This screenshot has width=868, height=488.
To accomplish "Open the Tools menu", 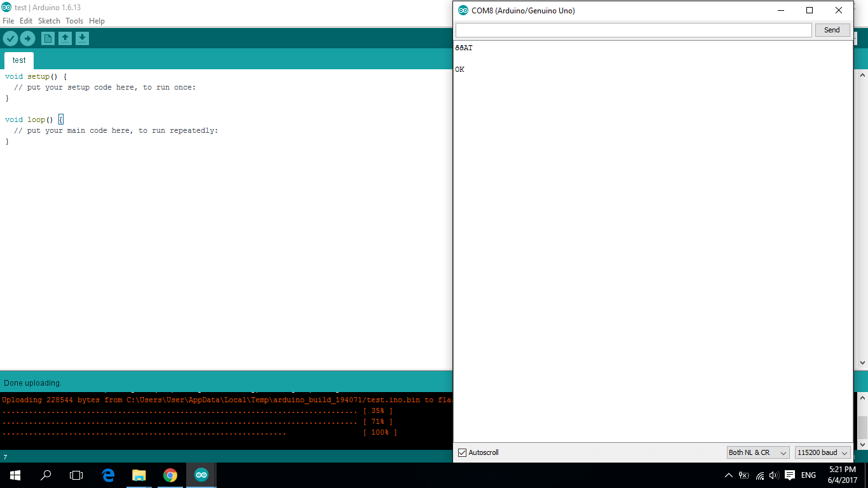I will point(74,21).
